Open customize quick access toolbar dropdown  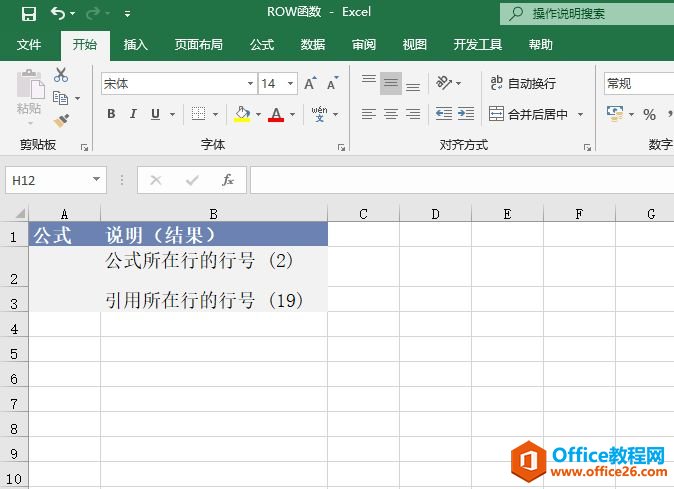tap(127, 14)
